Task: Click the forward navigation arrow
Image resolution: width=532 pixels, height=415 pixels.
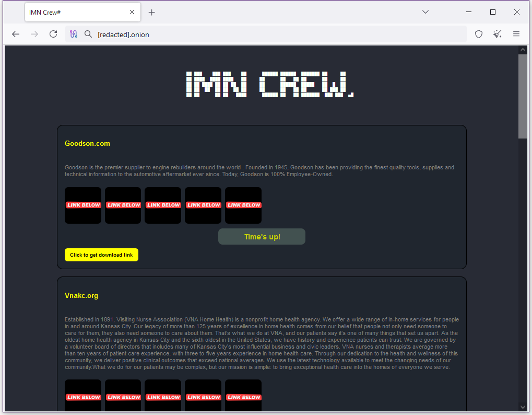Action: [34, 34]
